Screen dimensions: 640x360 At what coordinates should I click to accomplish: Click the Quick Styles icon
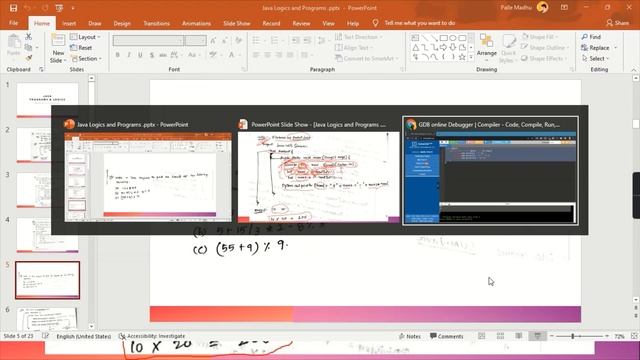tap(508, 49)
